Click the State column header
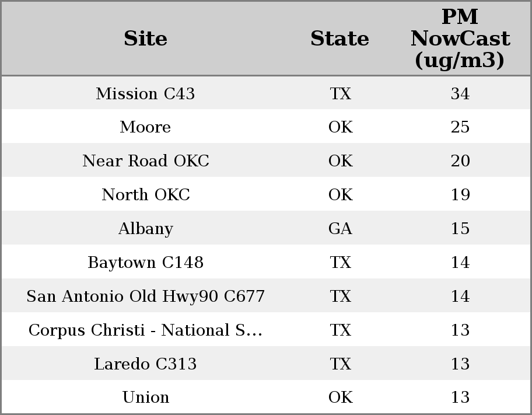The width and height of the screenshot is (532, 415). point(339,39)
